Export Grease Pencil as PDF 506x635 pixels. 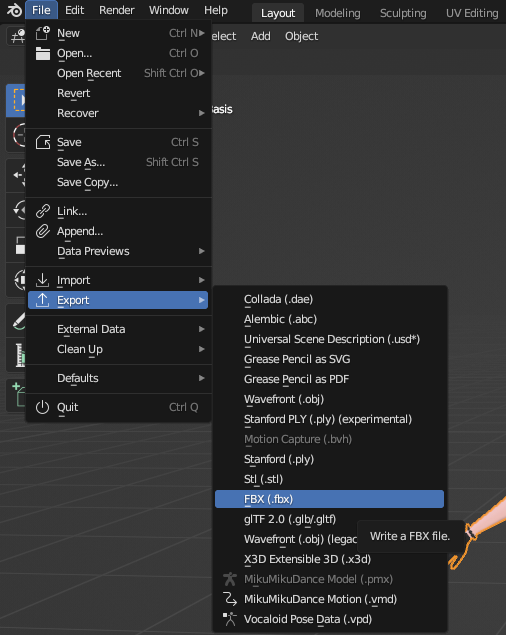coord(329,379)
